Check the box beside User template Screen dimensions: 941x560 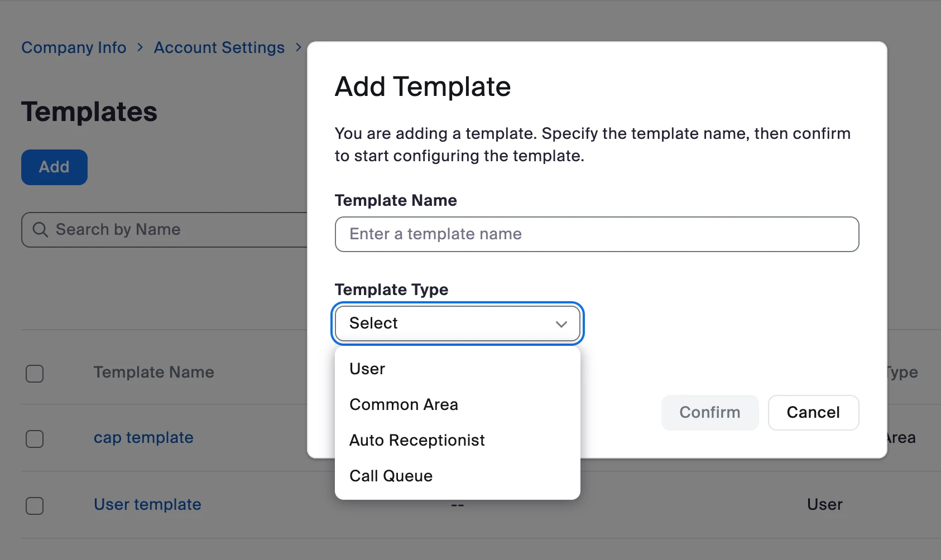(35, 505)
